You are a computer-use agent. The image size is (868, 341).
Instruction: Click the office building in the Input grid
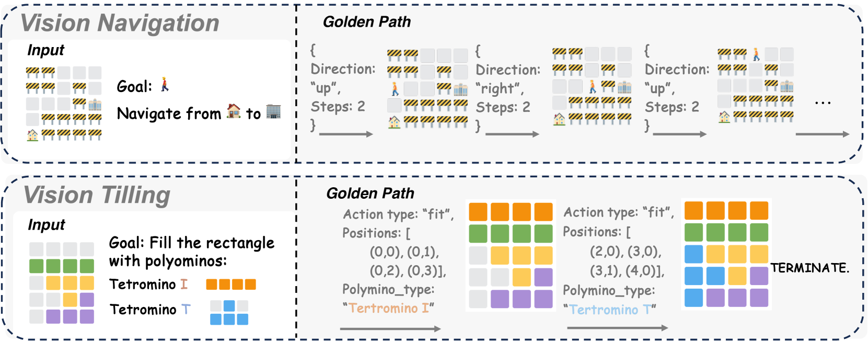[x=95, y=104]
